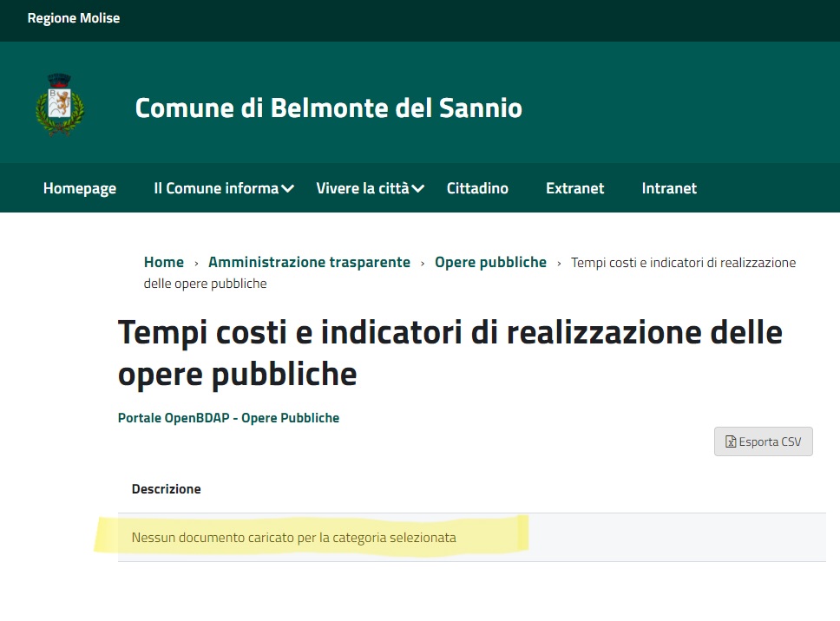Open Amministrazione trasparente breadcrumb link
The image size is (840, 621).
[309, 262]
